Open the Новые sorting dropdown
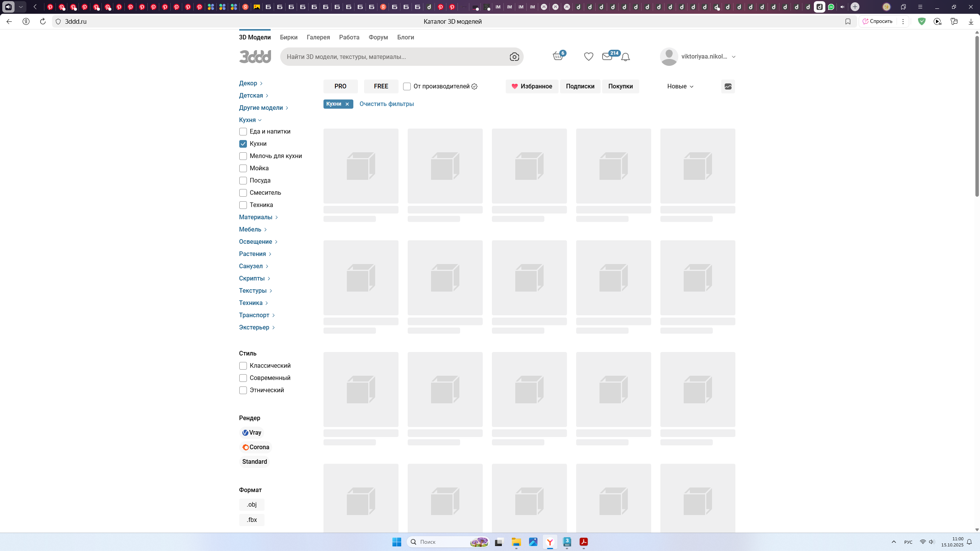This screenshot has height=551, width=980. coord(680,86)
